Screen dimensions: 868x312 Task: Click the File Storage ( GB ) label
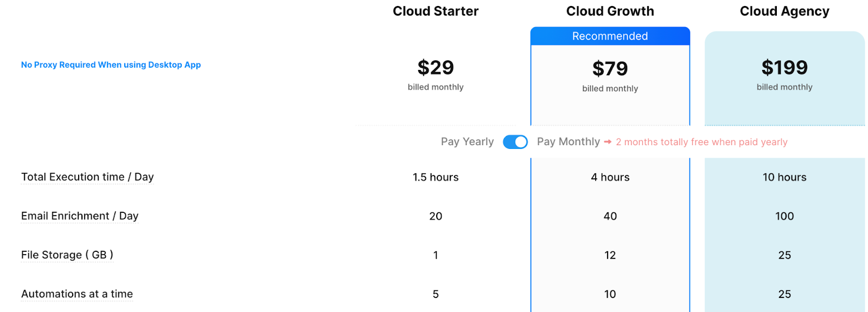click(x=67, y=255)
